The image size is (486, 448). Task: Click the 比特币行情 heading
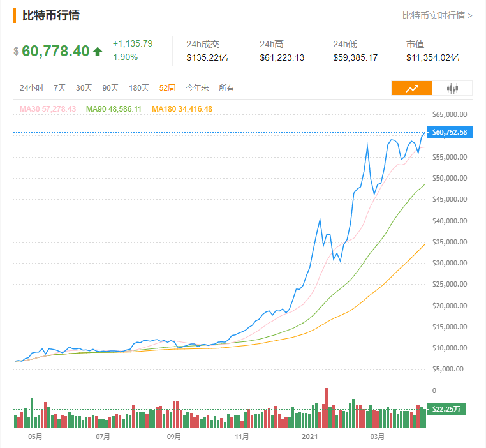click(51, 15)
